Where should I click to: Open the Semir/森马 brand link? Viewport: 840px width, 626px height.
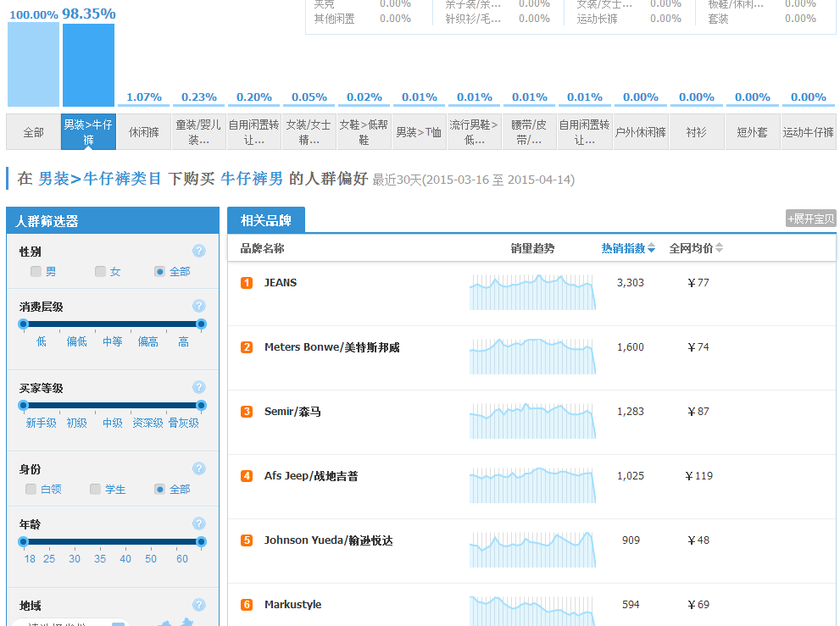[x=292, y=412]
